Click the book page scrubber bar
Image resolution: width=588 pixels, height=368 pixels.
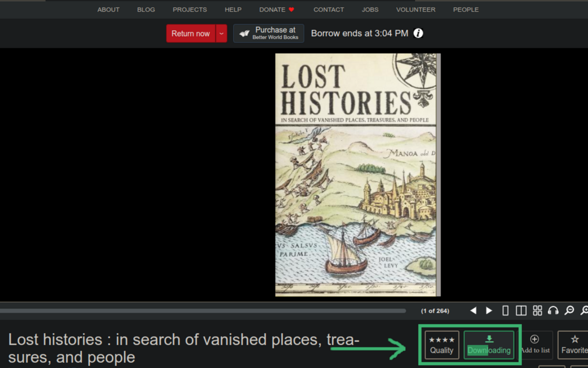click(x=202, y=311)
